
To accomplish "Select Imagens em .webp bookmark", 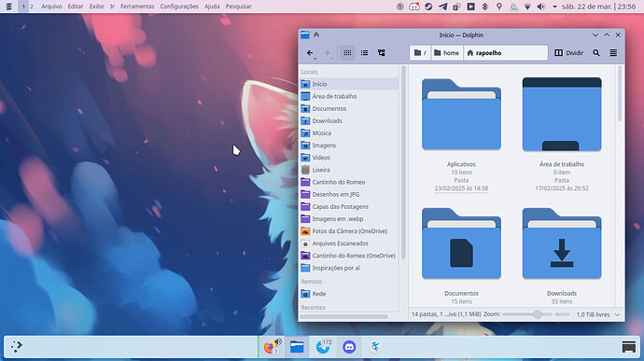I will [x=349, y=219].
